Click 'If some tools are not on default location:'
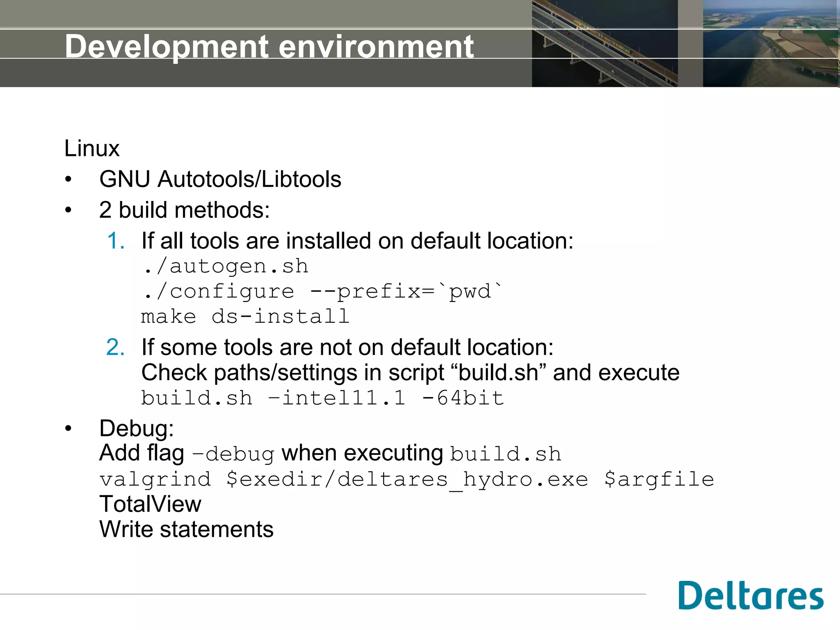This screenshot has height=630, width=840. (347, 347)
